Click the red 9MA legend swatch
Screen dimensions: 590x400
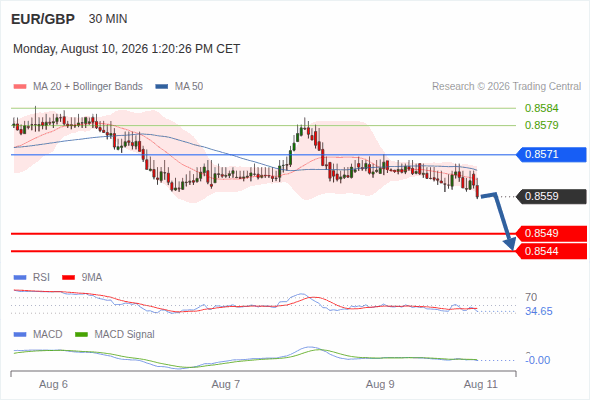pyautogui.click(x=68, y=278)
